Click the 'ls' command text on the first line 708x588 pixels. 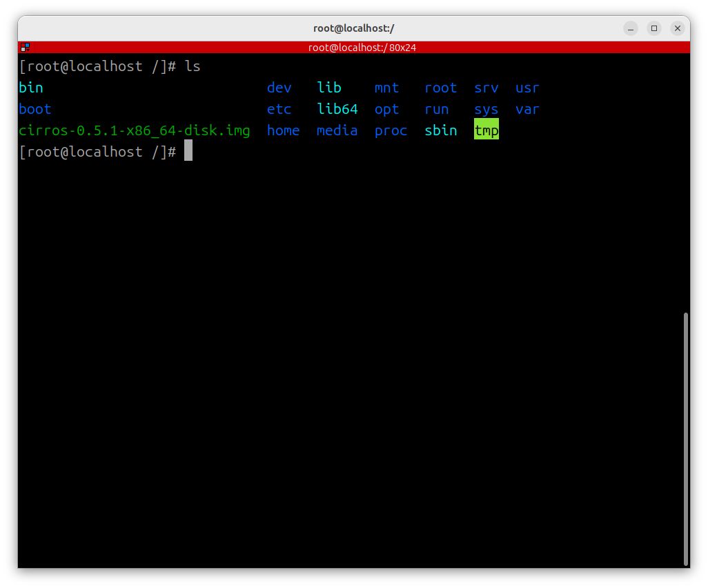click(x=193, y=66)
